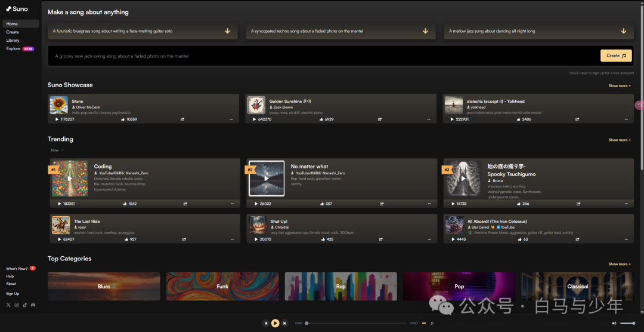Click the share icon on the Stone song
The height and width of the screenshot is (332, 644).
(x=181, y=119)
